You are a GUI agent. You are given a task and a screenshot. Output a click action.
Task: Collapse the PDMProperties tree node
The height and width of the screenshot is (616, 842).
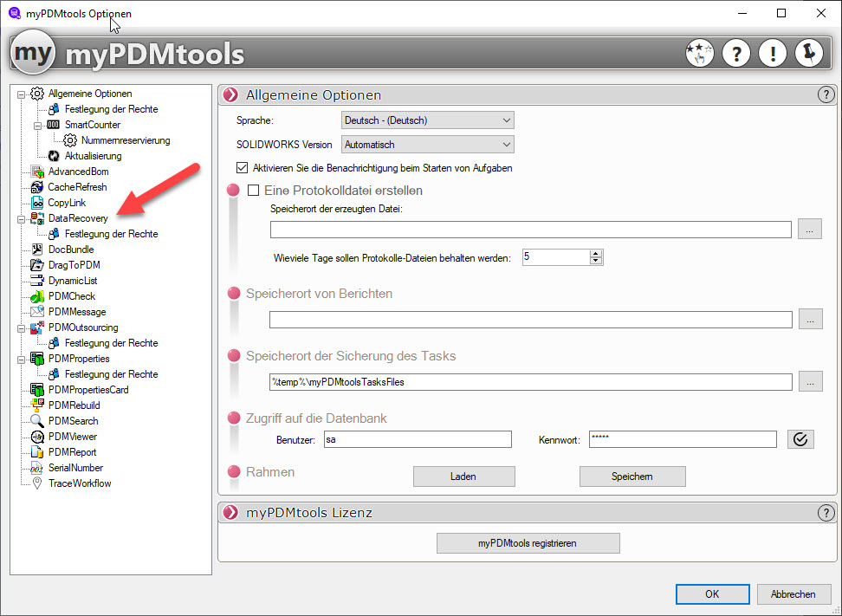21,359
